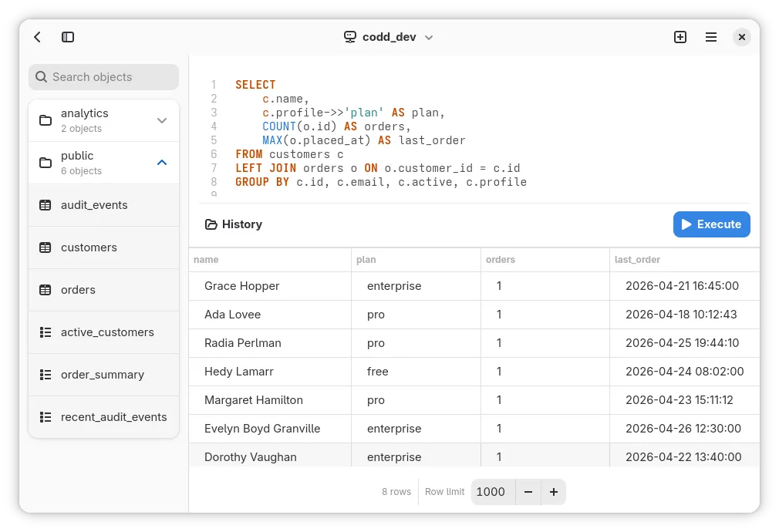Run the query with Execute
Image resolution: width=779 pixels, height=532 pixels.
[x=711, y=224]
